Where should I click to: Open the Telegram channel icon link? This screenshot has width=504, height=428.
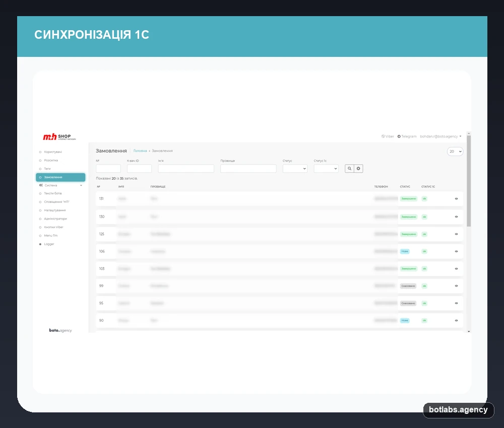[x=399, y=136]
